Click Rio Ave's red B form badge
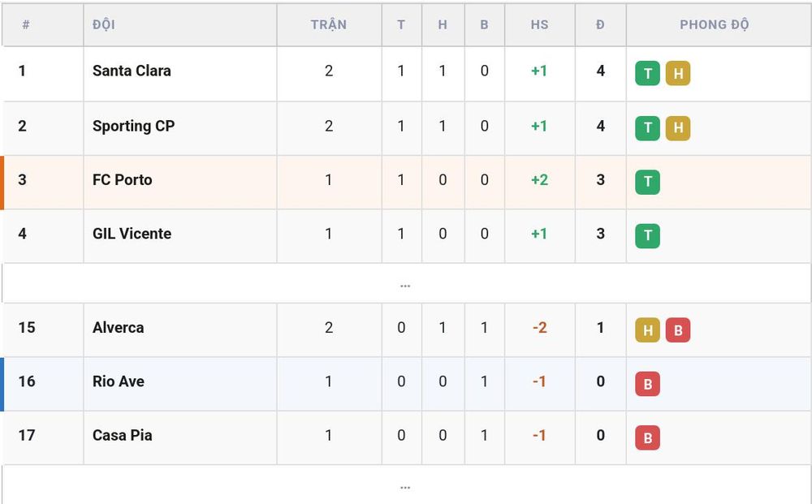Viewport: 812px width, 504px height. [647, 384]
